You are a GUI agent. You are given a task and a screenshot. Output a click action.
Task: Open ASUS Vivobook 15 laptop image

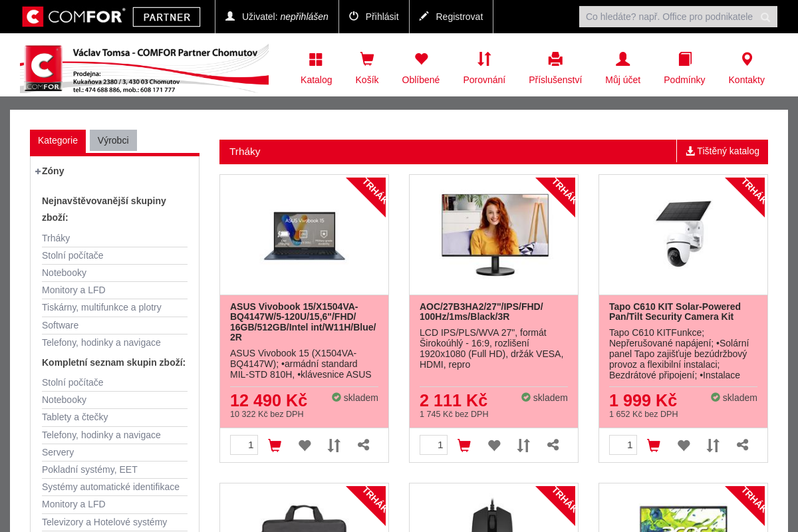click(304, 235)
